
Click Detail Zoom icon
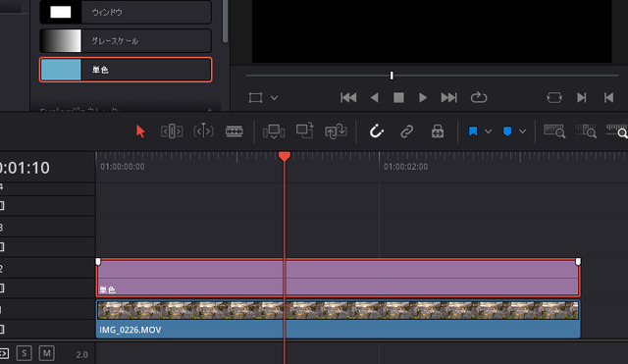pyautogui.click(x=586, y=130)
